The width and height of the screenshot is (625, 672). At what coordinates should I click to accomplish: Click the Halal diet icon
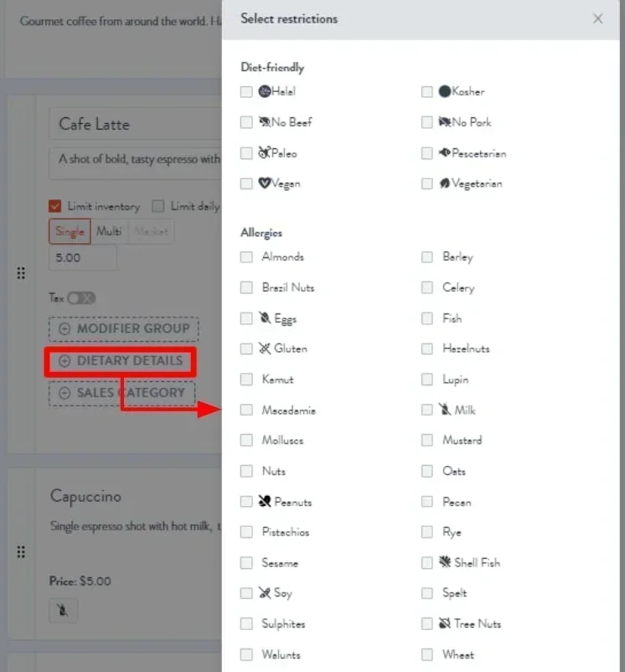265,91
